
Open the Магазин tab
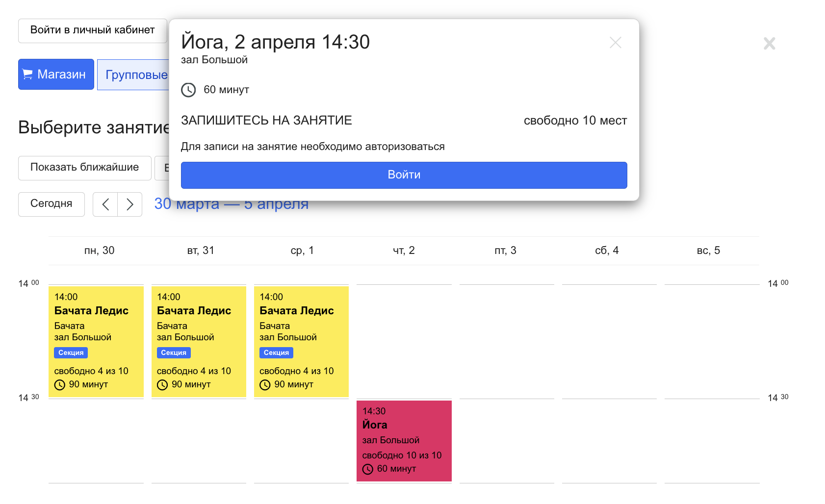56,75
